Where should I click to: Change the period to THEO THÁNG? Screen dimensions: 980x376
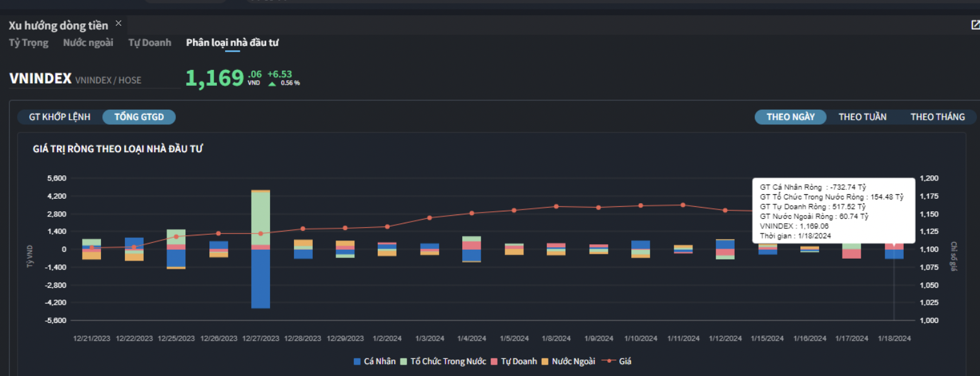pyautogui.click(x=937, y=117)
